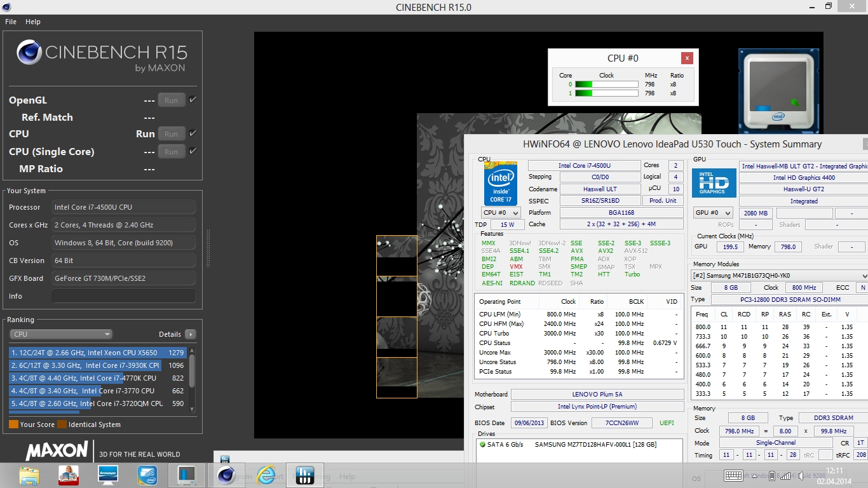The height and width of the screenshot is (488, 868).
Task: Click into the empty Info field
Action: 123,296
